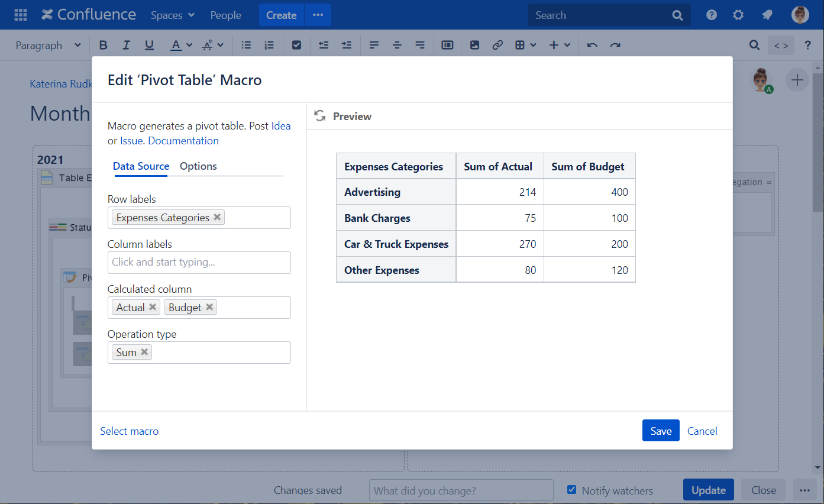Open the Documentation link
Screen dimensions: 824x504
pos(183,141)
